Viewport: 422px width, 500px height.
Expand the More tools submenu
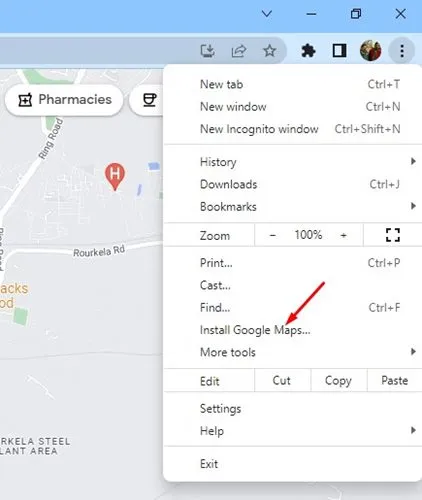(293, 352)
